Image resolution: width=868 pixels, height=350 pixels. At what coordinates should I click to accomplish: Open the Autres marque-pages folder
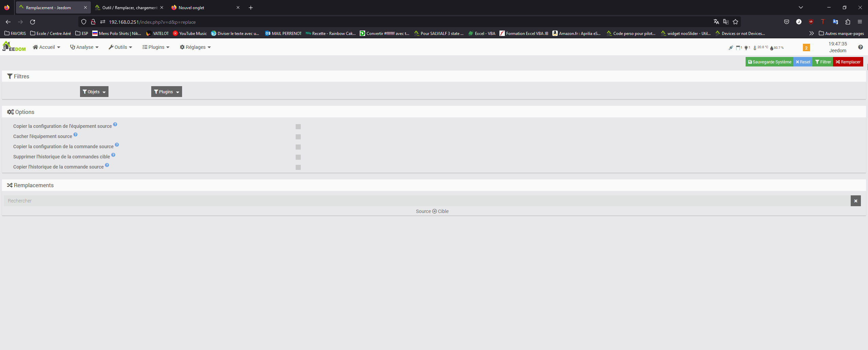(841, 33)
